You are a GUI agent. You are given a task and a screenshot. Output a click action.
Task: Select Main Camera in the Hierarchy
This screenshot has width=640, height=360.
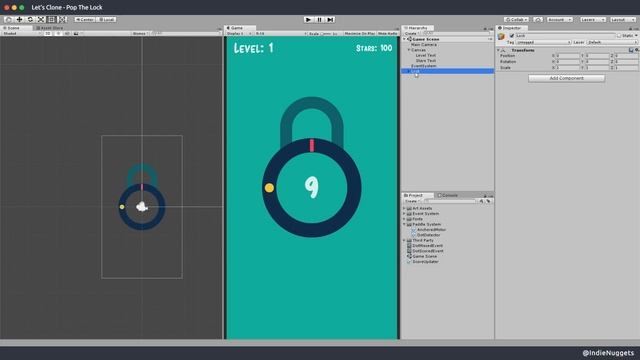click(x=423, y=44)
